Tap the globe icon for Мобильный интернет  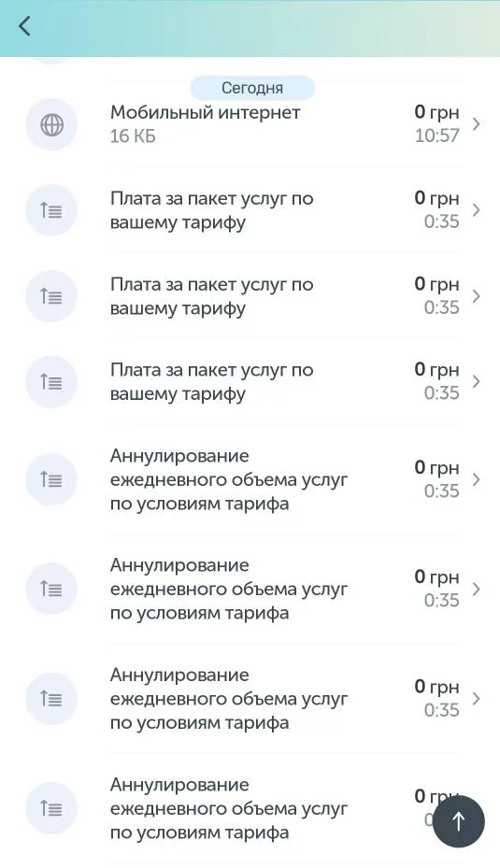51,124
